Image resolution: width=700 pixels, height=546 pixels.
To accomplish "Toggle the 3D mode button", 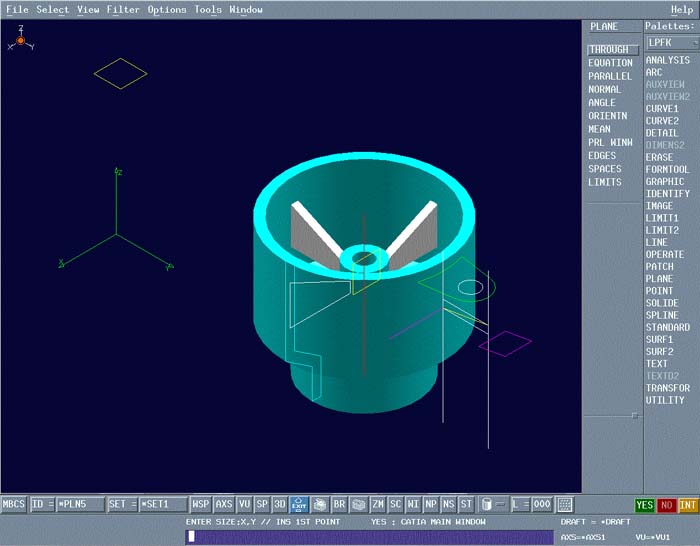I will coord(280,505).
